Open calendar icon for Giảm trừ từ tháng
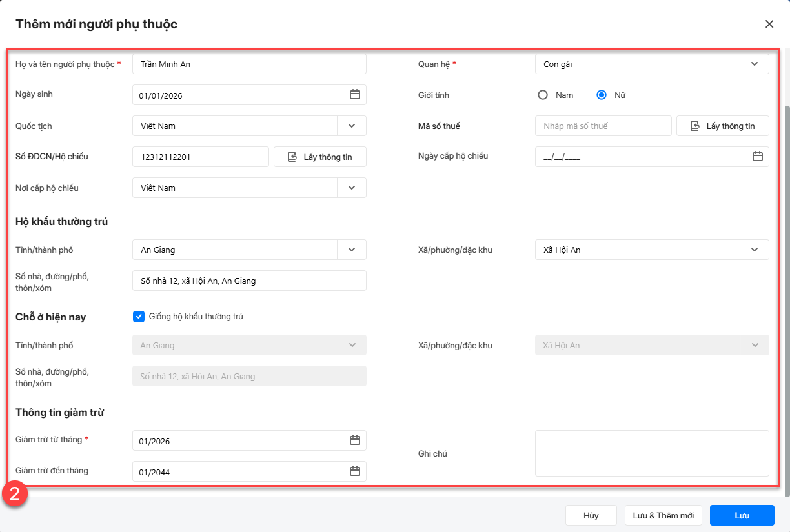790x532 pixels. (354, 440)
